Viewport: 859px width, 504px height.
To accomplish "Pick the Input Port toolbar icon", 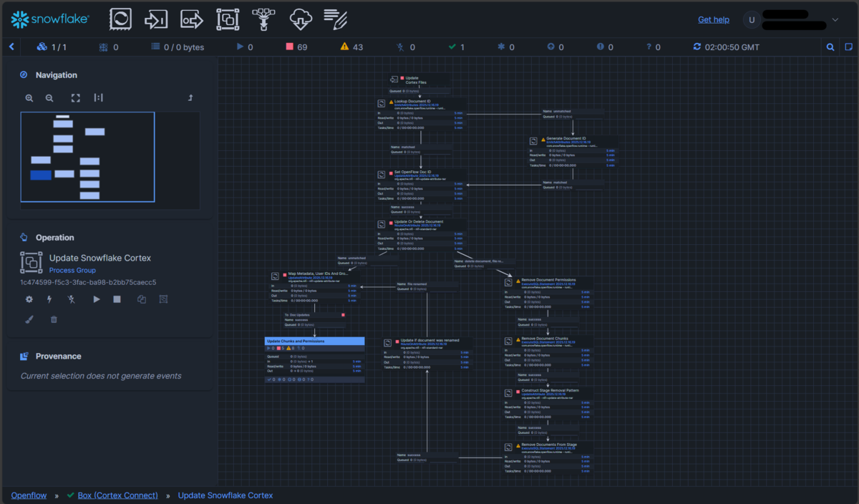I will click(x=156, y=19).
